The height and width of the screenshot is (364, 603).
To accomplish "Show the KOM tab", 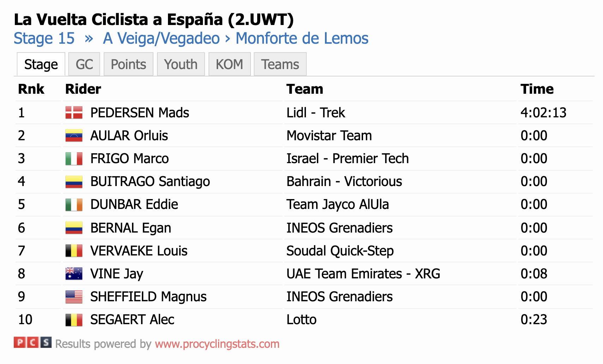I will pyautogui.click(x=229, y=64).
